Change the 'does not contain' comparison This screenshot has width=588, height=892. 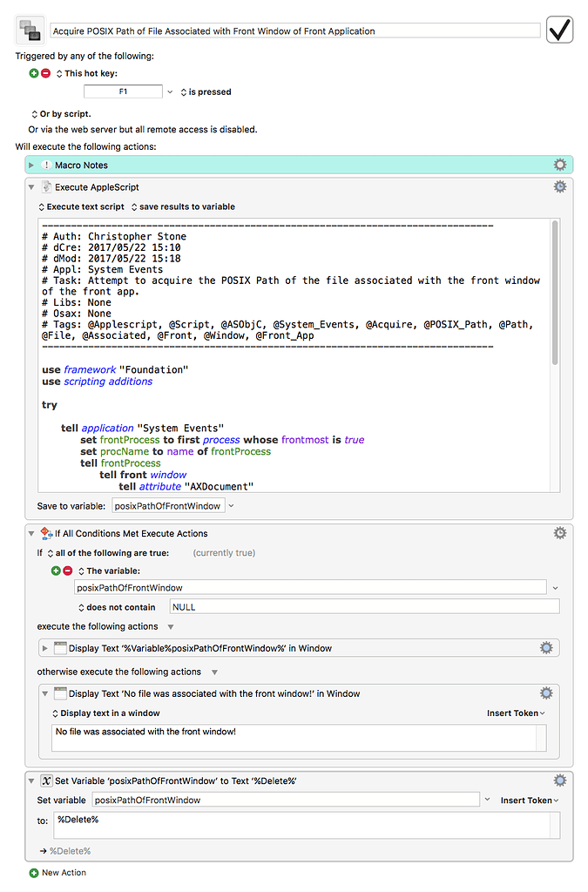tap(117, 607)
